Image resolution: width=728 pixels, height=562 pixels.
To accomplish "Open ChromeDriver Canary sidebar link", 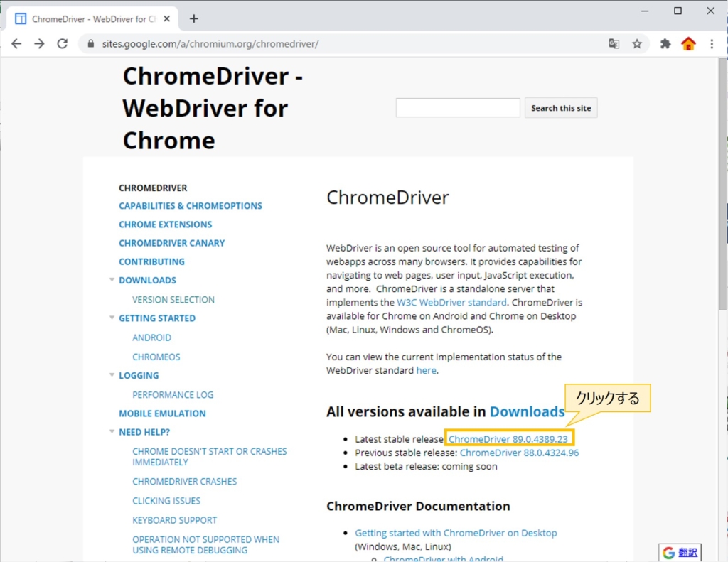I will (172, 243).
